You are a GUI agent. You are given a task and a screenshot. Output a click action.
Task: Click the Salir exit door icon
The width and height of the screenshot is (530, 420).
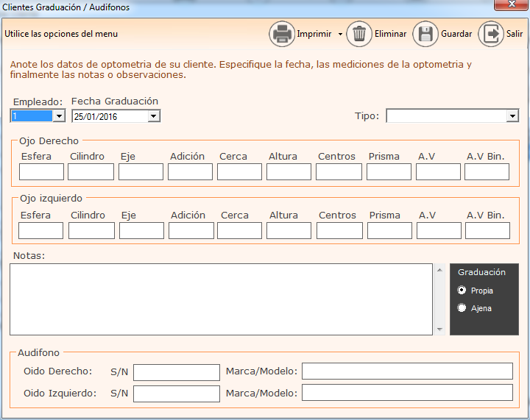coord(491,34)
